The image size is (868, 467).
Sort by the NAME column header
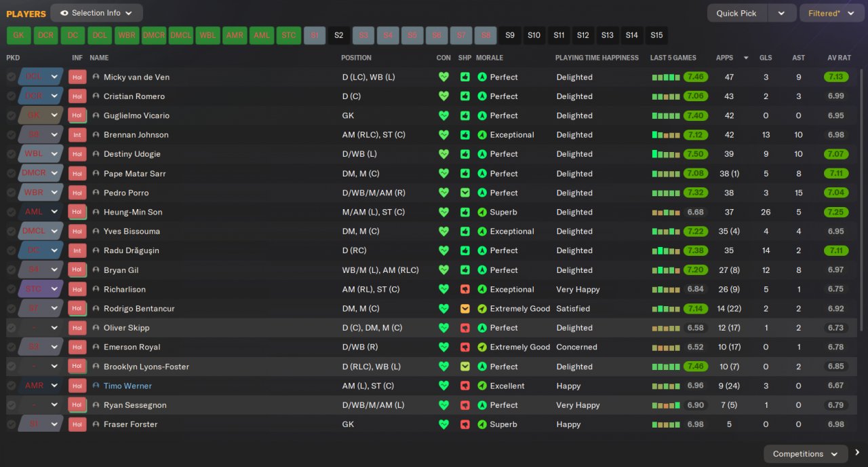click(99, 58)
